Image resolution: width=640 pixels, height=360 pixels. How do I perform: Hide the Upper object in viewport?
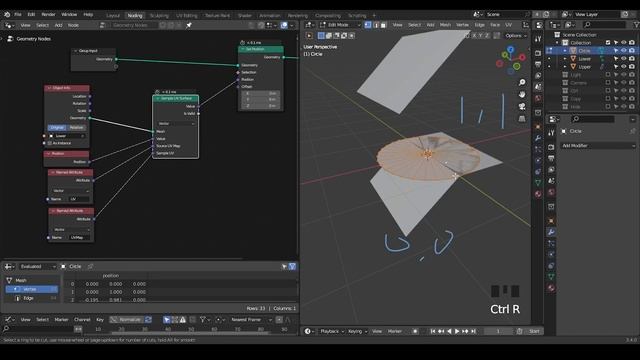[x=624, y=67]
